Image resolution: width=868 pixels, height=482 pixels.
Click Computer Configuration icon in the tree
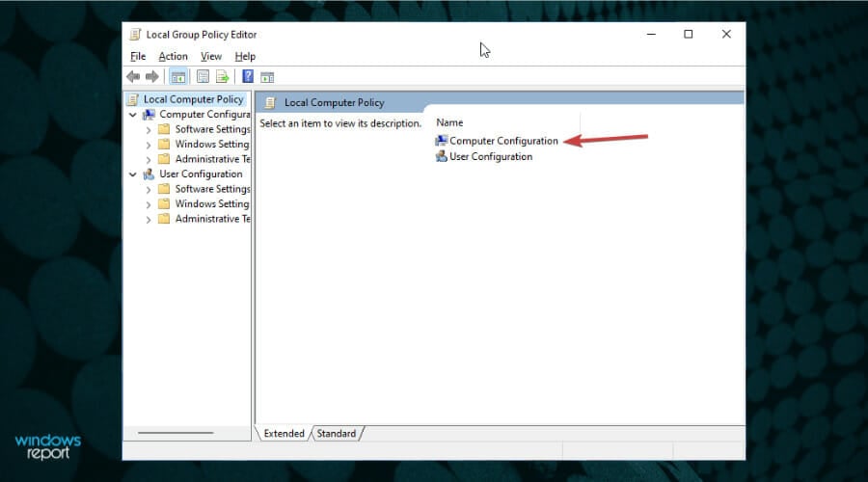[x=149, y=115]
